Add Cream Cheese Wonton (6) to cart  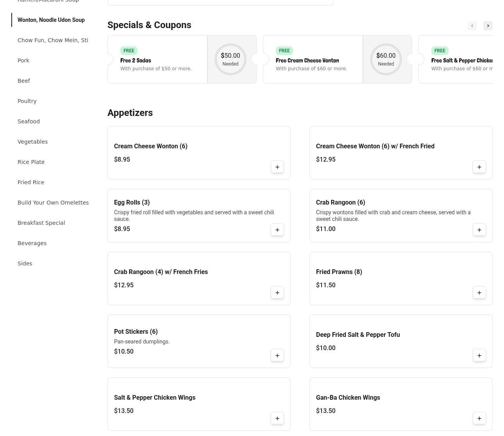pos(277,167)
